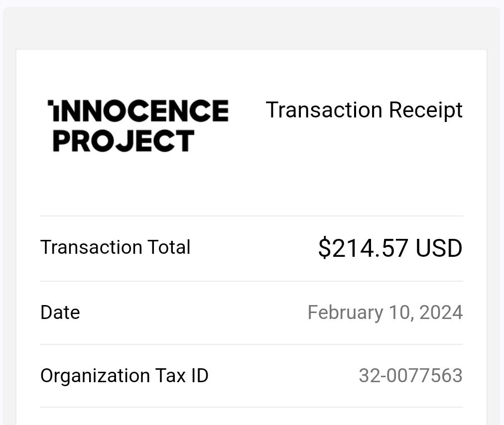The height and width of the screenshot is (425, 504).
Task: Click the word Total in the label
Action: pos(169,247)
